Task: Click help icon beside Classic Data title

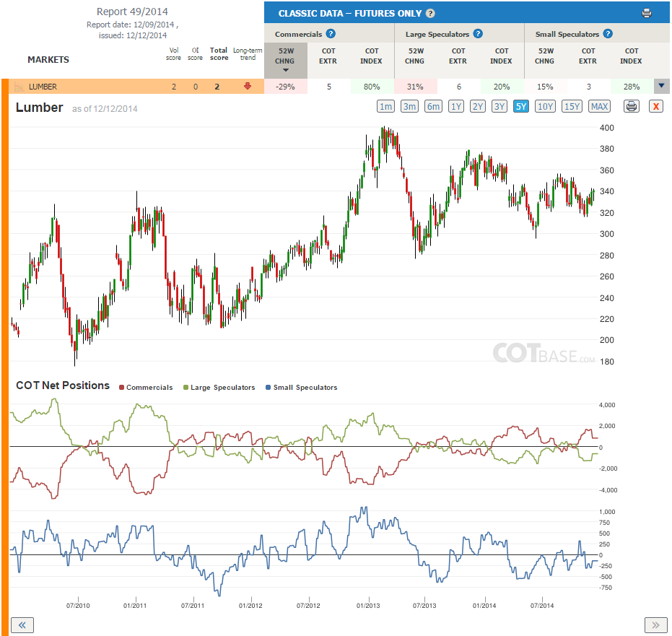Action: point(430,13)
